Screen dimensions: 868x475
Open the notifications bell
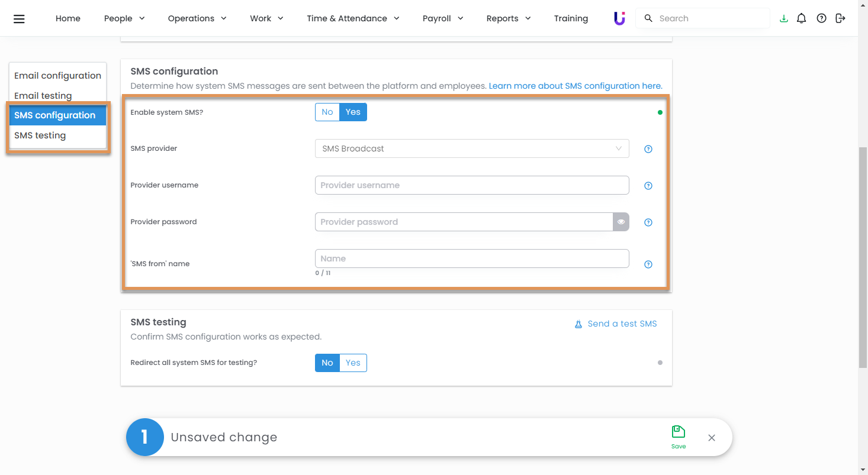[802, 18]
